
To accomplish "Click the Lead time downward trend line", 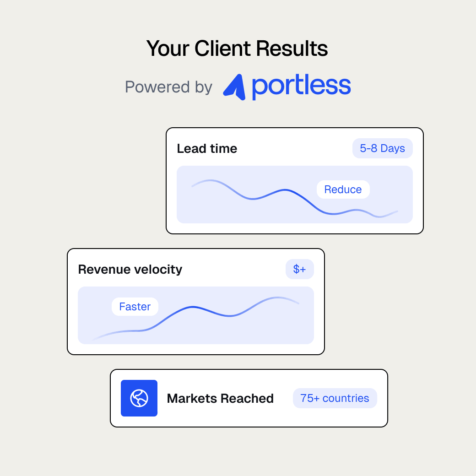I will click(294, 199).
